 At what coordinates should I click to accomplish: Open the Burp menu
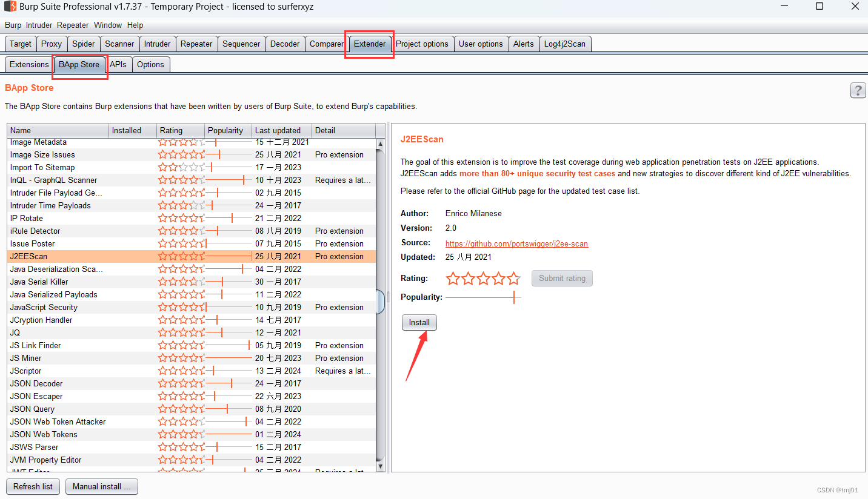[x=13, y=25]
